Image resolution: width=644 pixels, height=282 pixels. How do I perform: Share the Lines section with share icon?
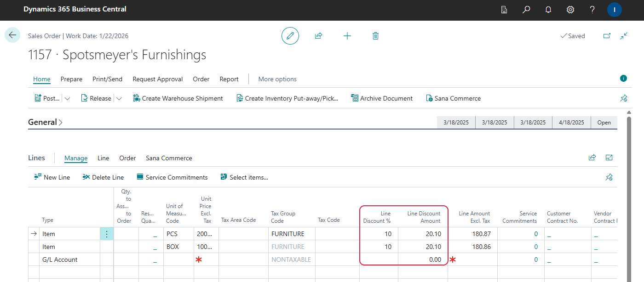click(x=592, y=158)
